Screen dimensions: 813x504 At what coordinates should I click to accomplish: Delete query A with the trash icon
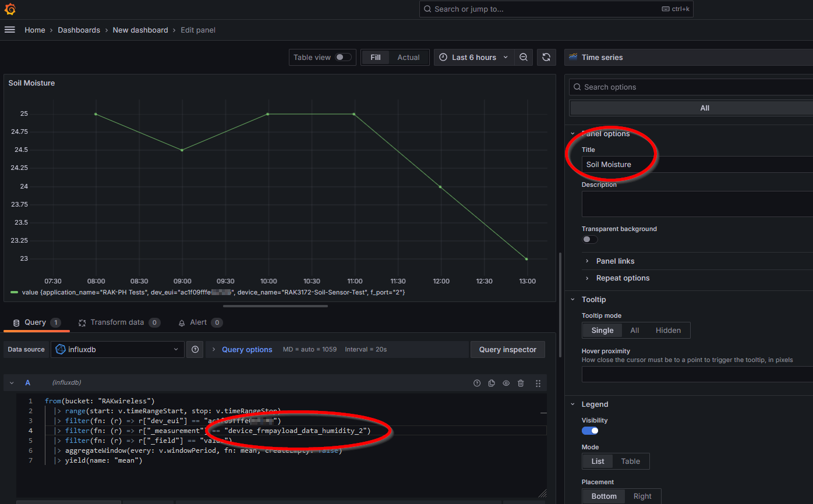tap(521, 383)
